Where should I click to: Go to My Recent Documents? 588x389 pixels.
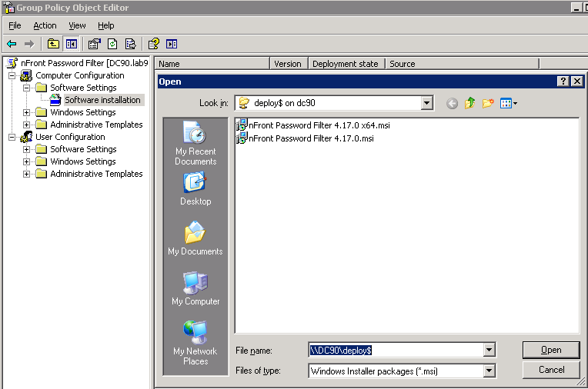pos(195,143)
